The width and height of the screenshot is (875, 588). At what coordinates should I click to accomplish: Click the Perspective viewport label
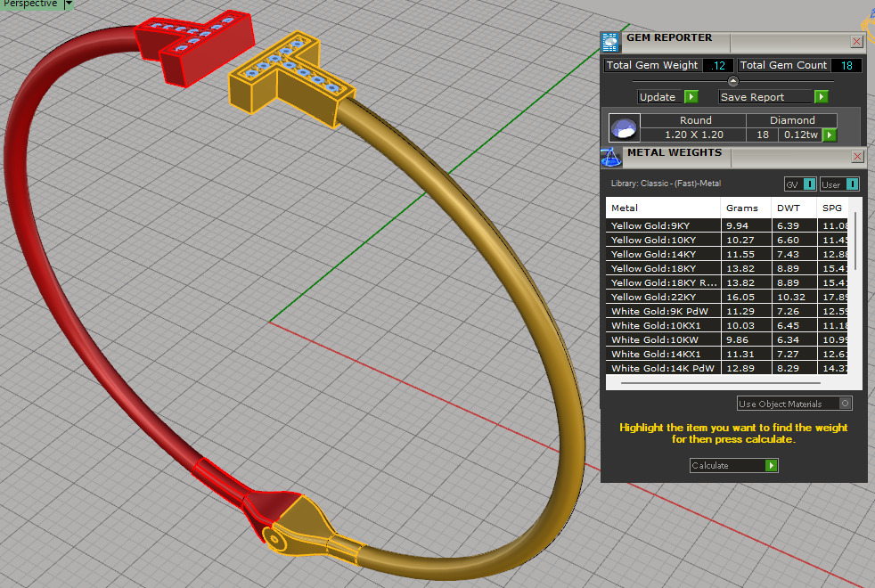30,4
